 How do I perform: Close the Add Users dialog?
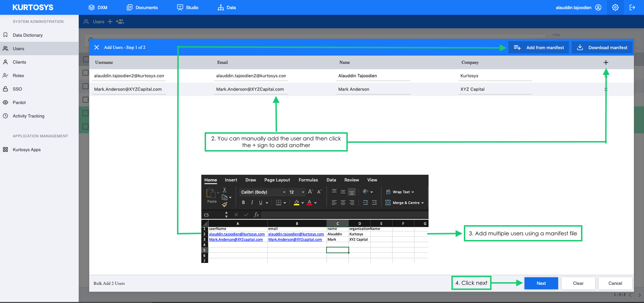(97, 47)
